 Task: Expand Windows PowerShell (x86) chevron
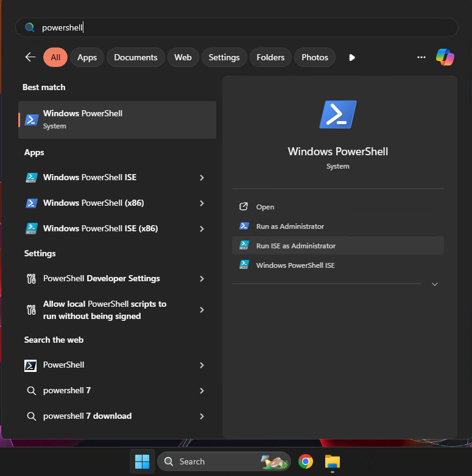point(202,203)
